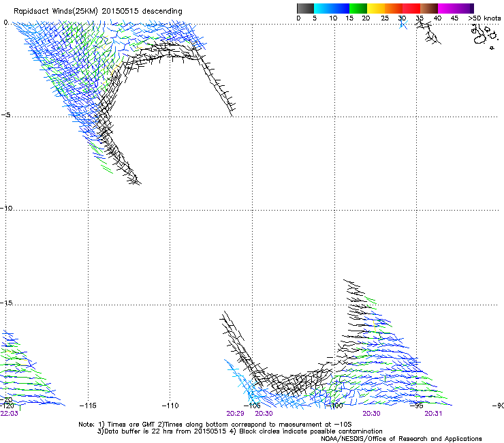Click the '20' legend scale label
The height and width of the screenshot is (443, 504).
click(366, 18)
